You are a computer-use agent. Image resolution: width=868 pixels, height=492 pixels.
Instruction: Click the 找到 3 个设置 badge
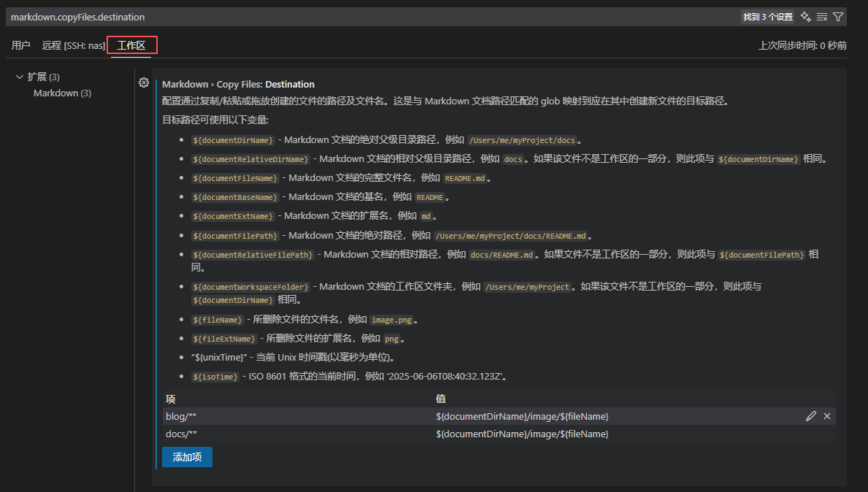pyautogui.click(x=767, y=16)
